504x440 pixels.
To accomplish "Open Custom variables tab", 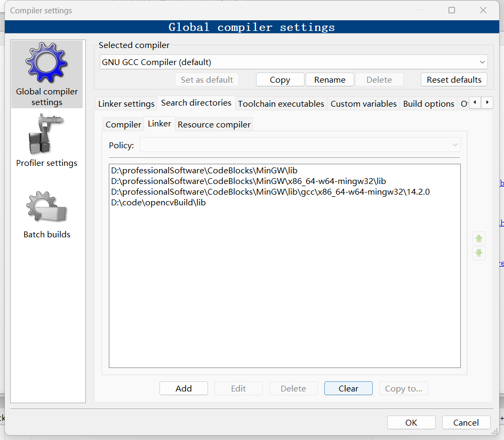I will 364,103.
